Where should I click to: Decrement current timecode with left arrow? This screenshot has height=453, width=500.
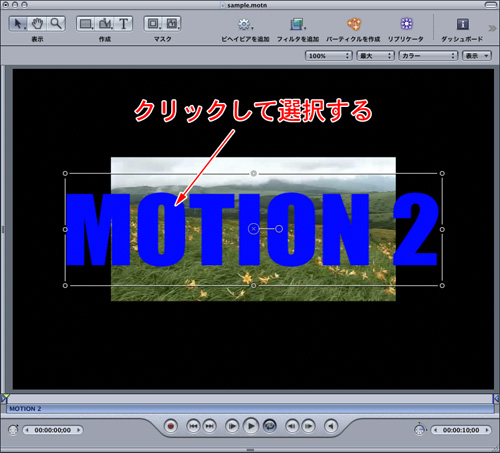27,430
